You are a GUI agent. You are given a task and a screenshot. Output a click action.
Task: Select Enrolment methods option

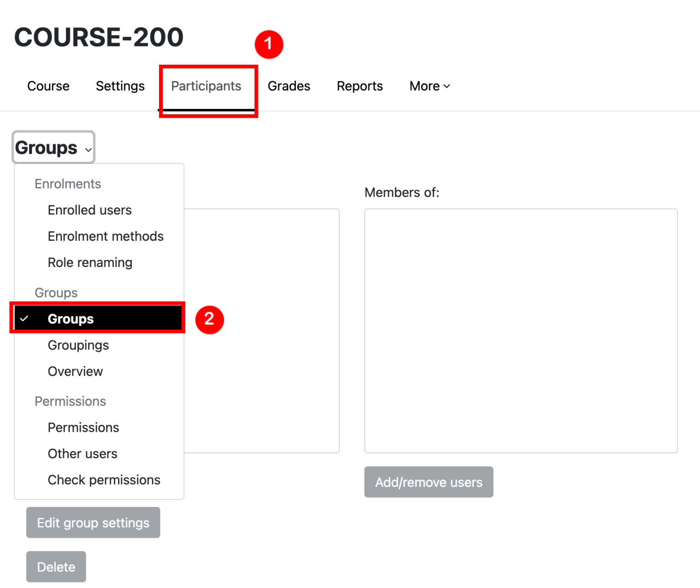105,236
